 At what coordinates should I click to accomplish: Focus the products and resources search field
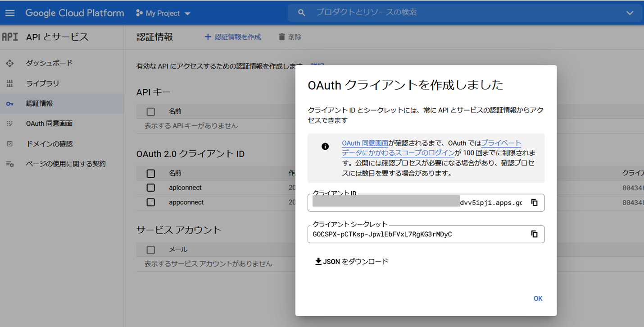(x=464, y=13)
